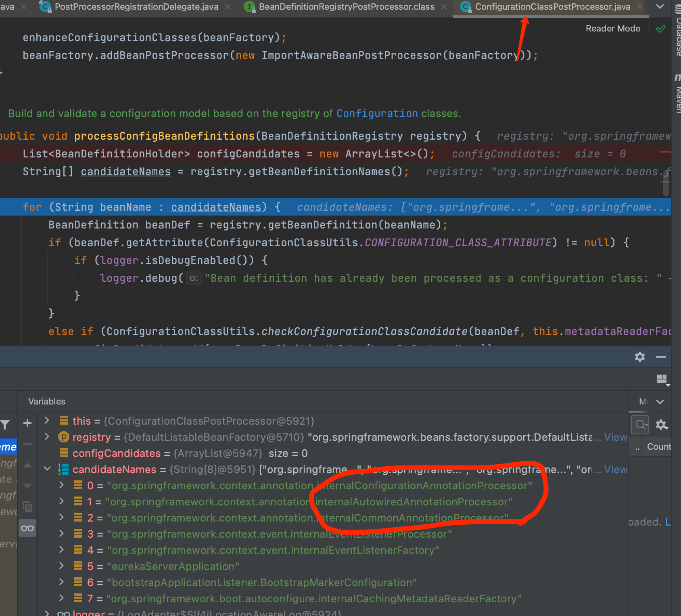Toggle show watches glasses icon
This screenshot has width=681, height=616.
click(27, 528)
